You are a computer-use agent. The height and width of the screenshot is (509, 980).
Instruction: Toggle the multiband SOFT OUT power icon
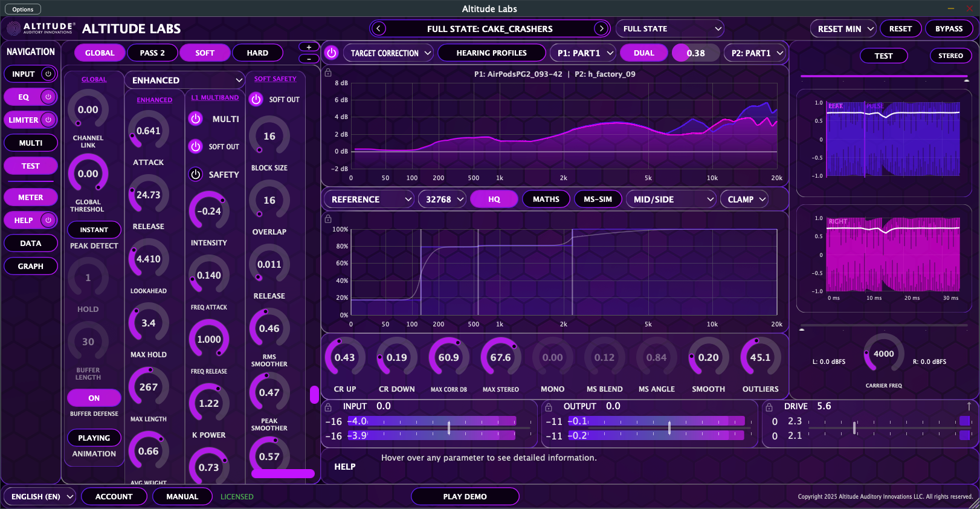(196, 146)
